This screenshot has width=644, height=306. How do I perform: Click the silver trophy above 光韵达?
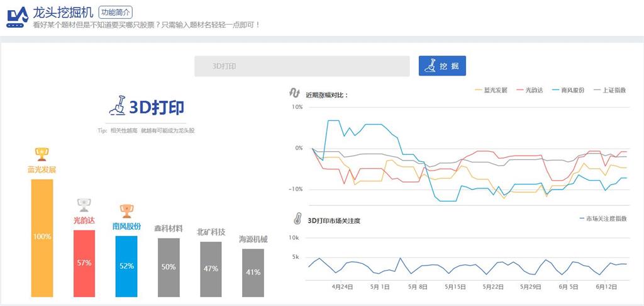click(x=84, y=205)
